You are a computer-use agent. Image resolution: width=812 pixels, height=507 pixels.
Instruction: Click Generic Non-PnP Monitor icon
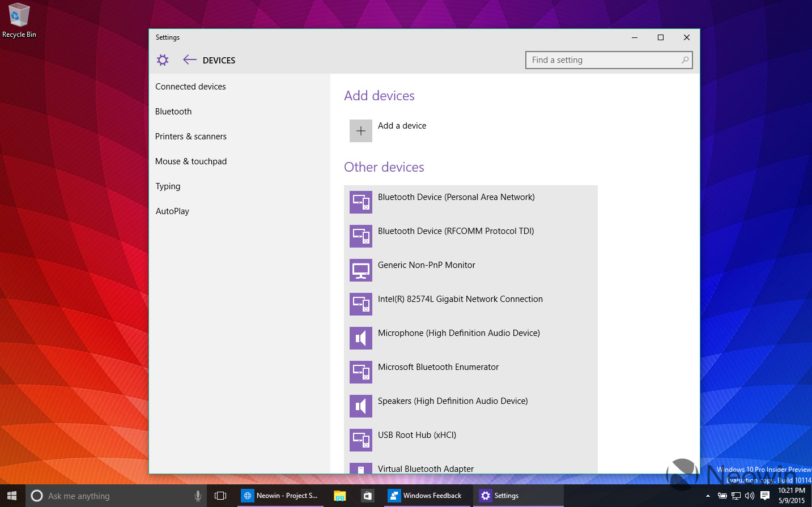click(361, 270)
